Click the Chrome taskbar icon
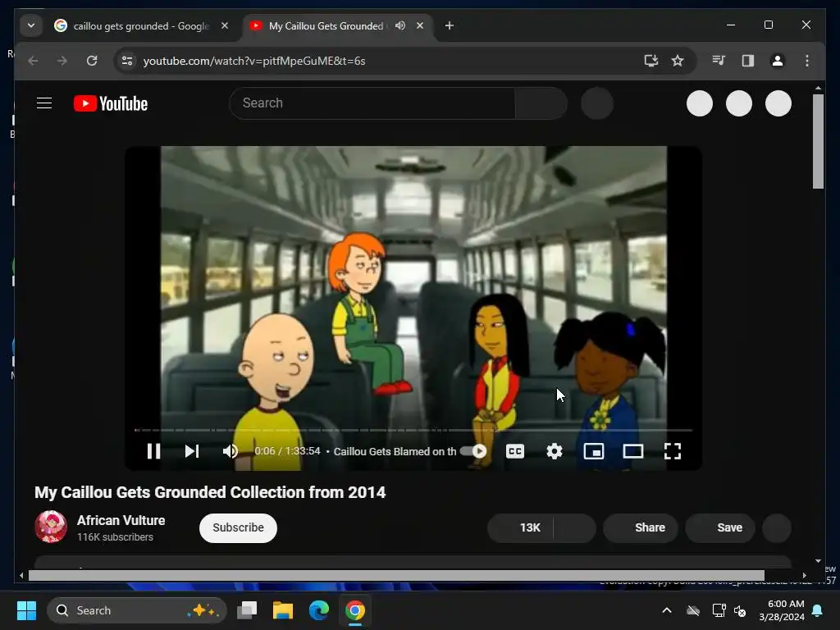840x630 pixels. point(354,610)
